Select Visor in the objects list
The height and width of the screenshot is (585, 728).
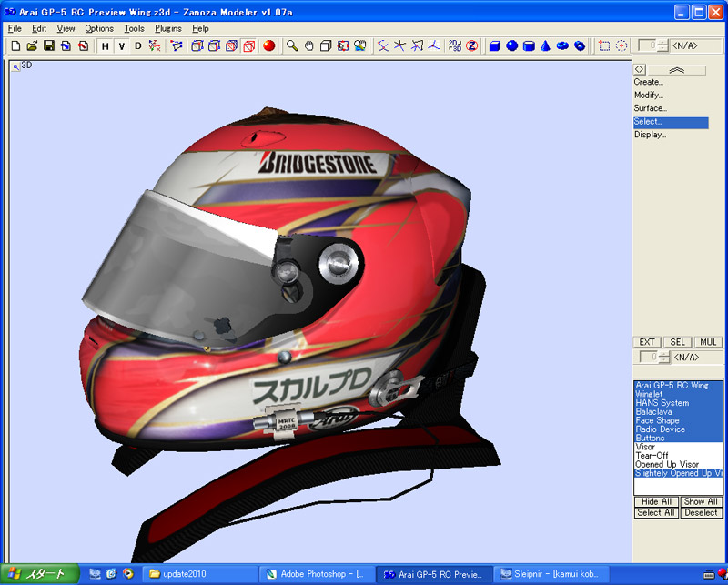[645, 447]
